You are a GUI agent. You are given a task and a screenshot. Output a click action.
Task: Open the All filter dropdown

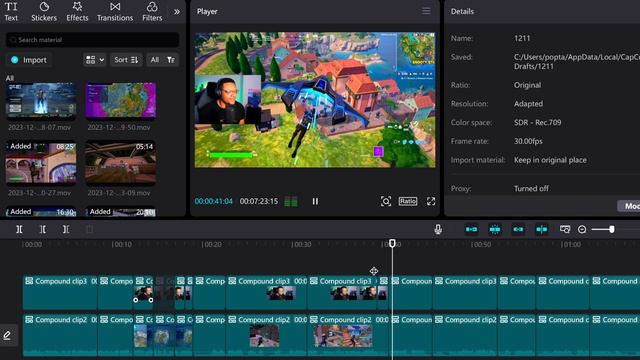click(x=162, y=60)
